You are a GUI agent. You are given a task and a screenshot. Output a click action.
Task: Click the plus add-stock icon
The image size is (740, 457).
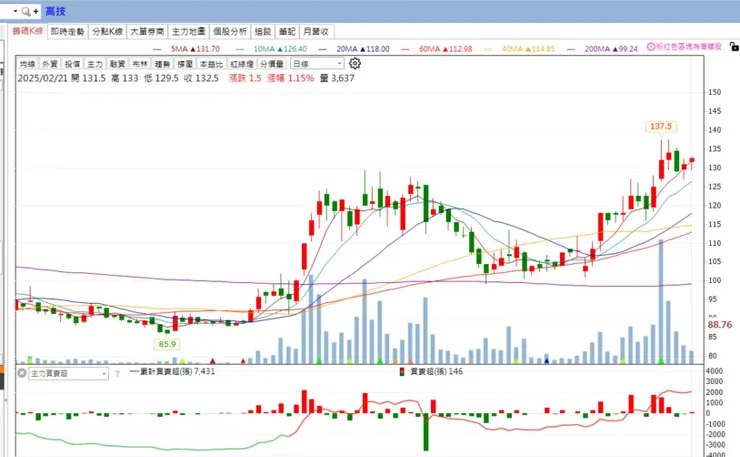(x=36, y=11)
